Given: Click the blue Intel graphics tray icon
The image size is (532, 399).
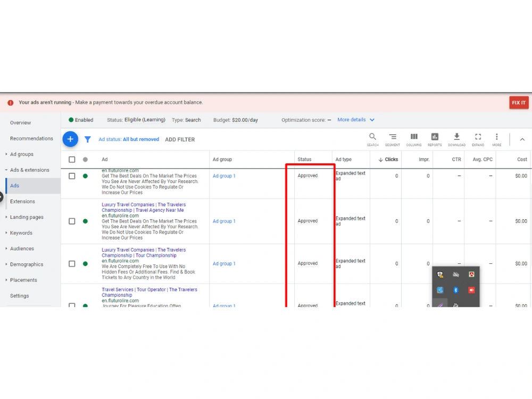Looking at the screenshot, I should tap(440, 290).
